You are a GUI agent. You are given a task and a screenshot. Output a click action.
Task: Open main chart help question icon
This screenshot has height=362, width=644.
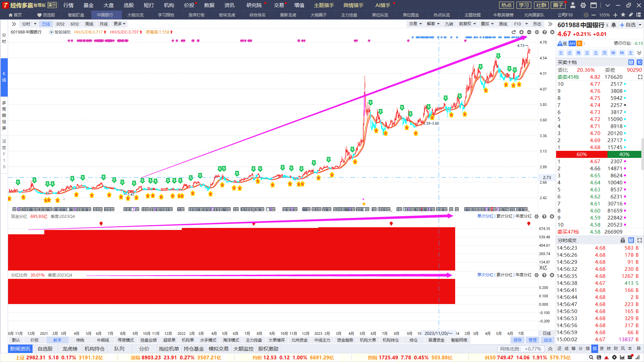click(545, 32)
